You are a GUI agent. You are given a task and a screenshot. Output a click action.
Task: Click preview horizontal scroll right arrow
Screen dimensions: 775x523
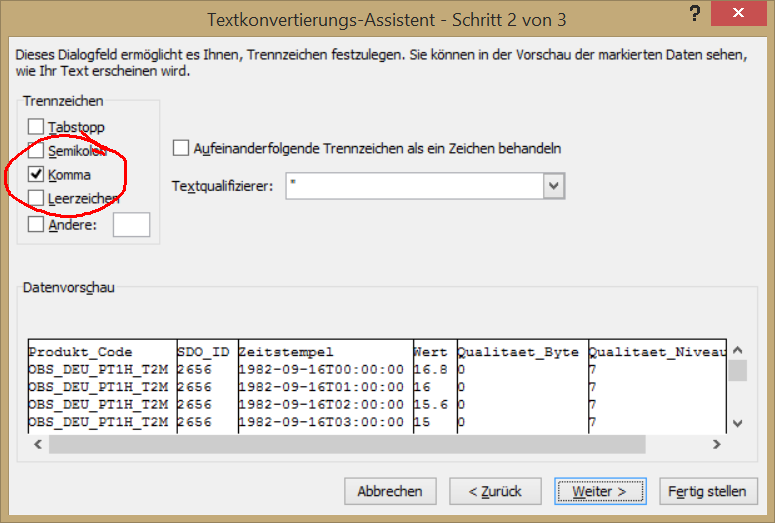(x=717, y=444)
